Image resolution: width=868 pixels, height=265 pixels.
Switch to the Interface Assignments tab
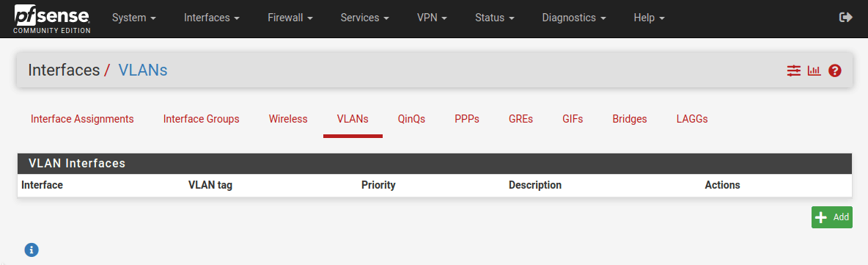(82, 119)
